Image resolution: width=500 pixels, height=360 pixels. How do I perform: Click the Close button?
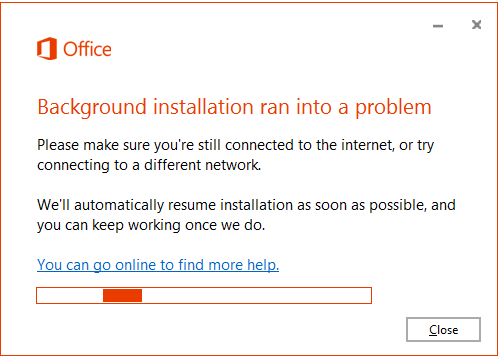(443, 329)
